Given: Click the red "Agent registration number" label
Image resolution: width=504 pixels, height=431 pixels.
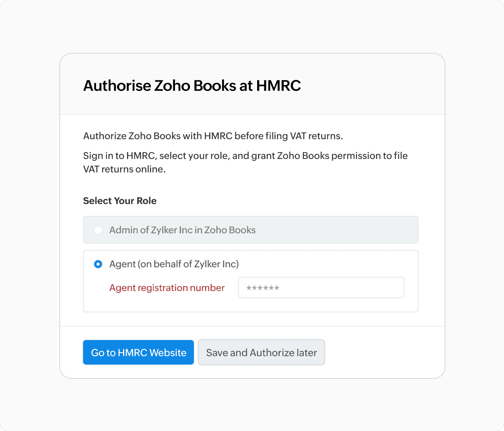Looking at the screenshot, I should point(167,288).
